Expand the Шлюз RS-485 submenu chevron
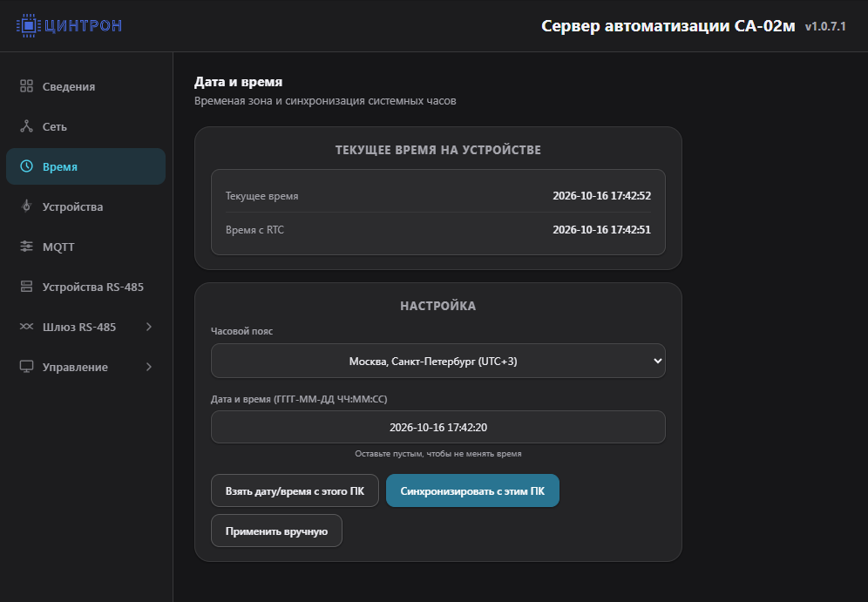Screen dimensions: 868x602 click(x=149, y=327)
